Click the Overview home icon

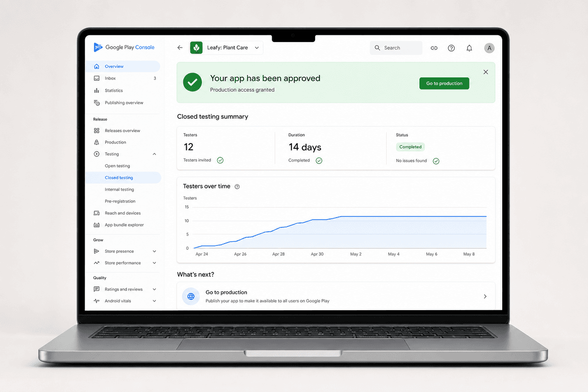[97, 66]
